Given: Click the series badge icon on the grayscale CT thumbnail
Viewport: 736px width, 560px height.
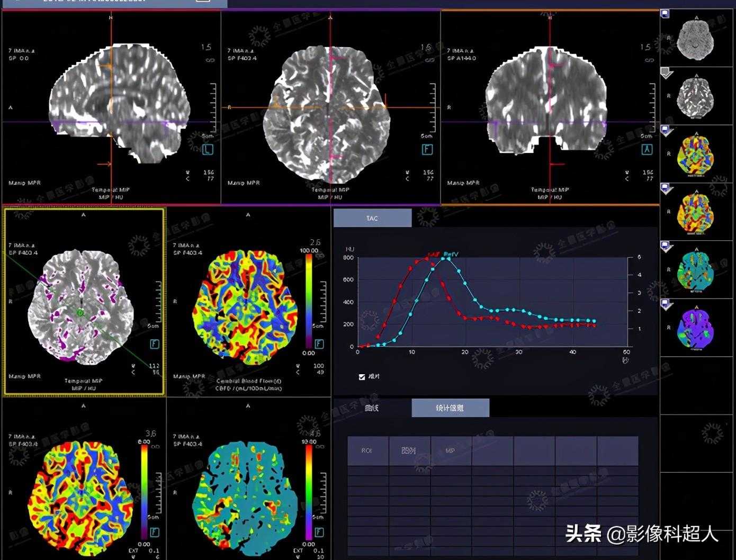Looking at the screenshot, I should pyautogui.click(x=665, y=14).
